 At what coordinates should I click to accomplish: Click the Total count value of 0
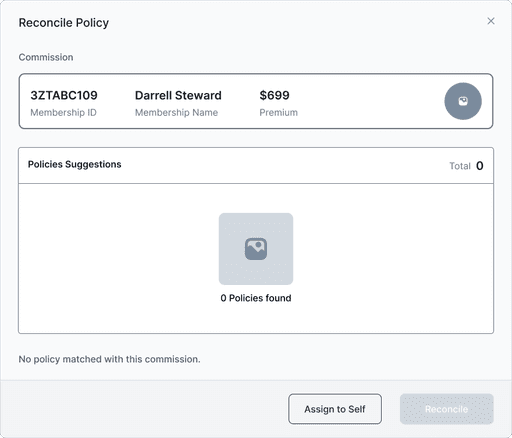coord(479,166)
